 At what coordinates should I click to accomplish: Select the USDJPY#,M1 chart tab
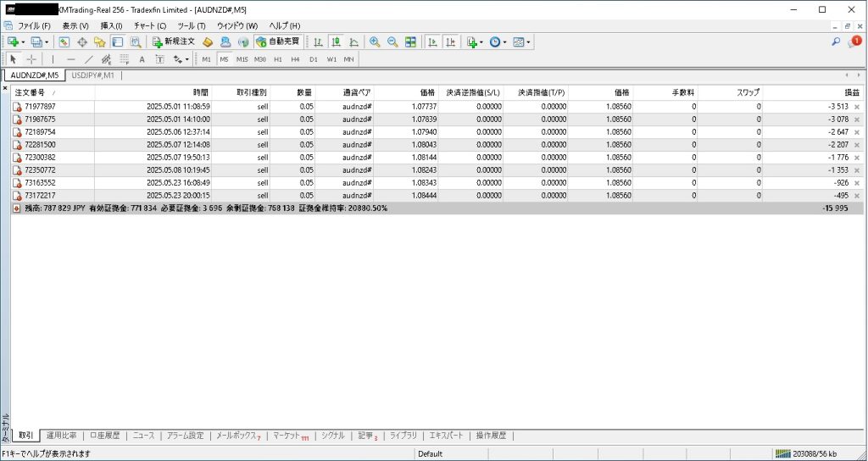[92, 75]
